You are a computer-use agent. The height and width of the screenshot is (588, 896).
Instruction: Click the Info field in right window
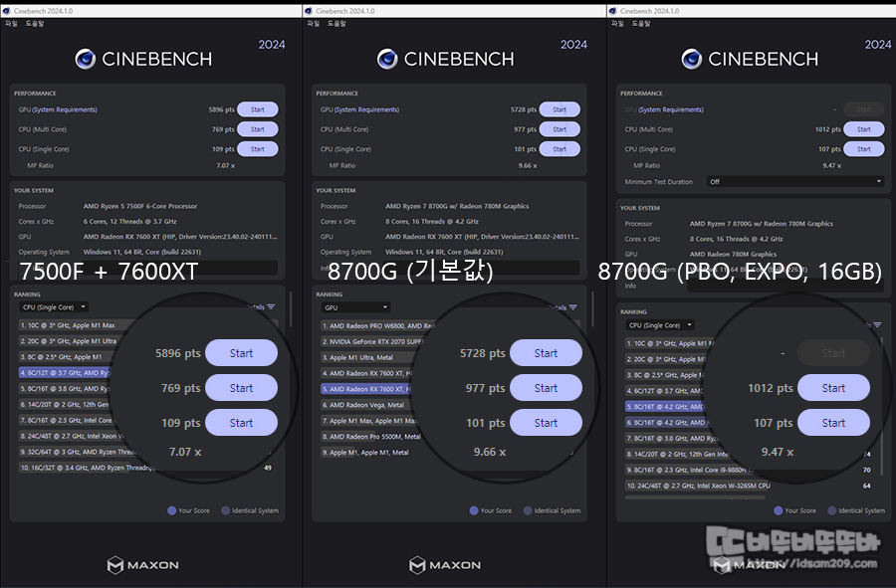click(785, 286)
